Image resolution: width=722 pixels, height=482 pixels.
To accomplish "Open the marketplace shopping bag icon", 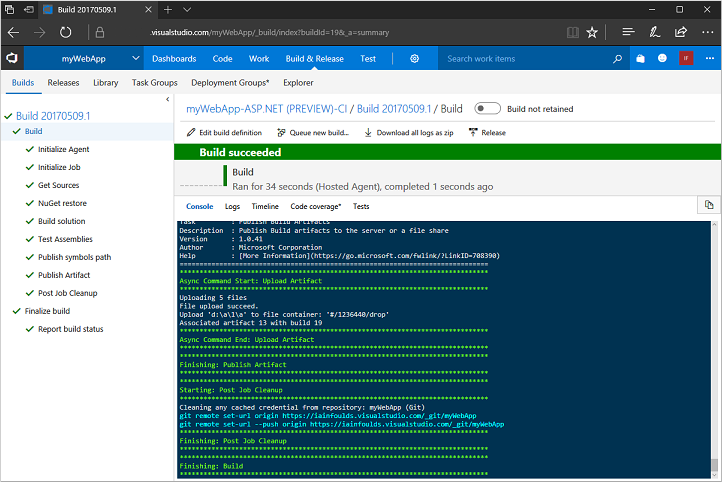I will [x=640, y=58].
